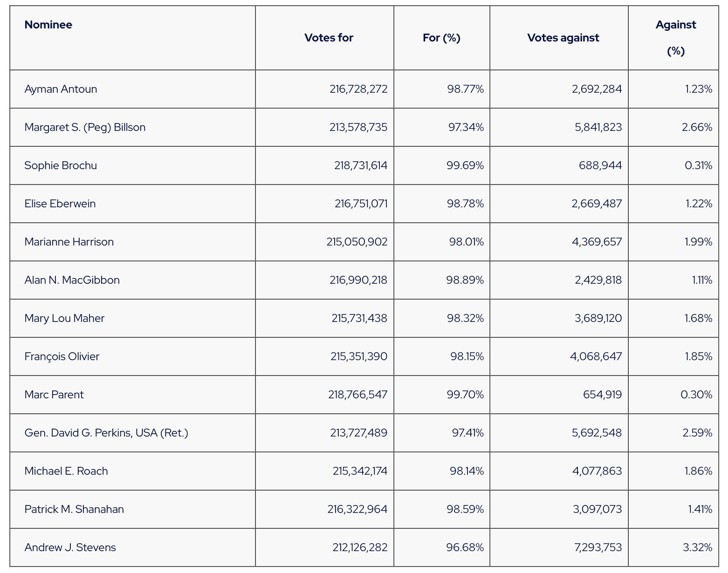Click Elise Eberwein's 98.78% for percentage
The width and height of the screenshot is (728, 573).
[465, 204]
